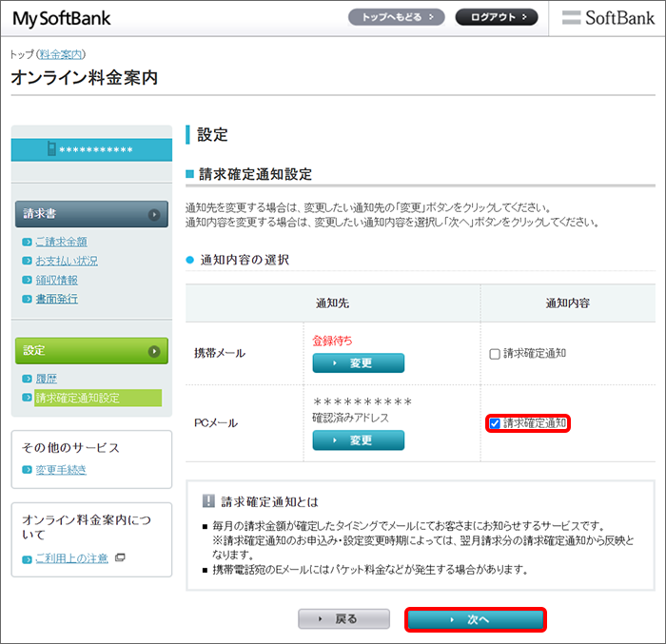Screen dimensions: 666x644
Task: Open the ご請求金額 link
Action: 62,242
